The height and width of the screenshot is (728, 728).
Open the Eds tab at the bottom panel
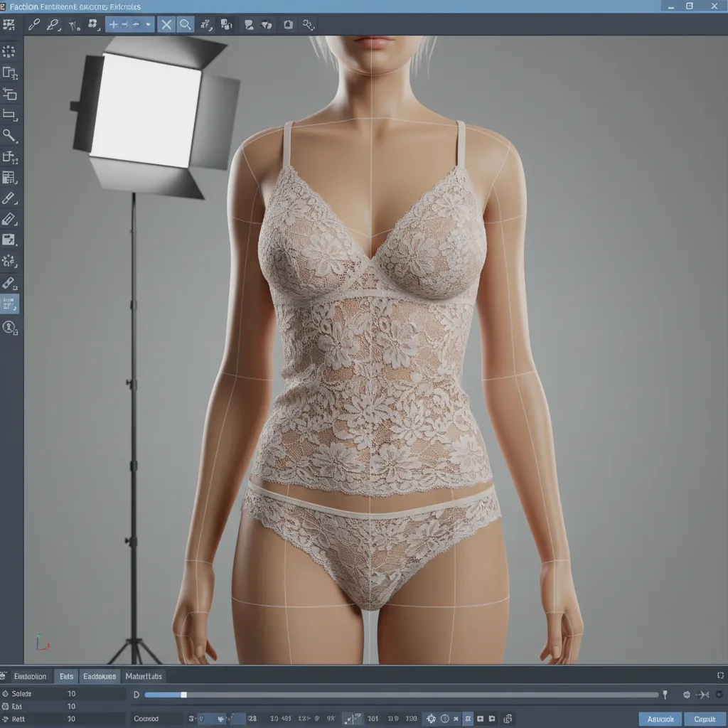(x=67, y=676)
